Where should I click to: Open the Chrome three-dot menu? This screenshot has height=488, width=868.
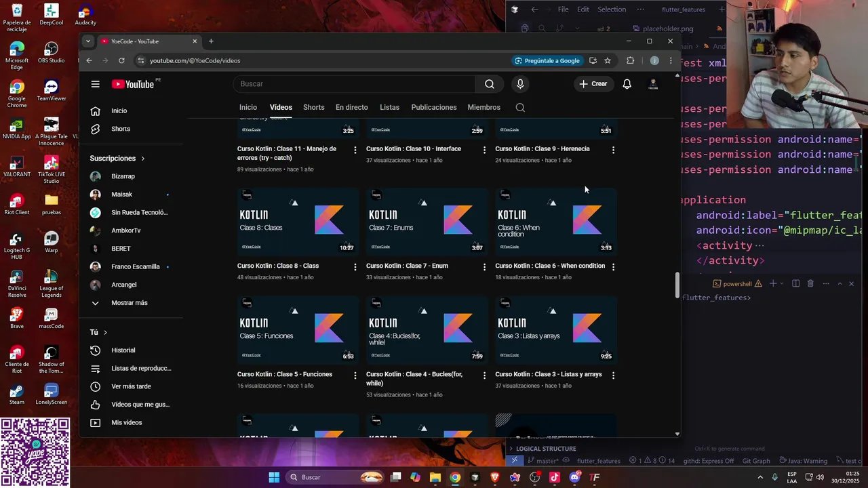coord(671,60)
